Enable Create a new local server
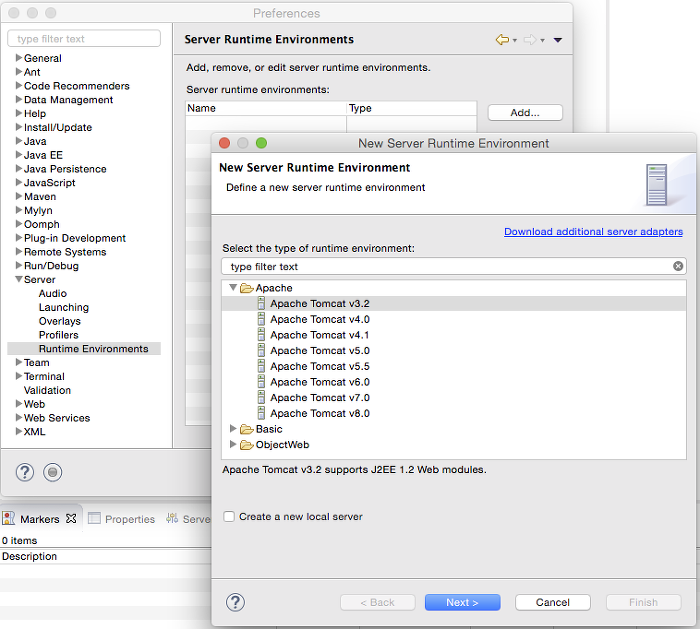 229,517
